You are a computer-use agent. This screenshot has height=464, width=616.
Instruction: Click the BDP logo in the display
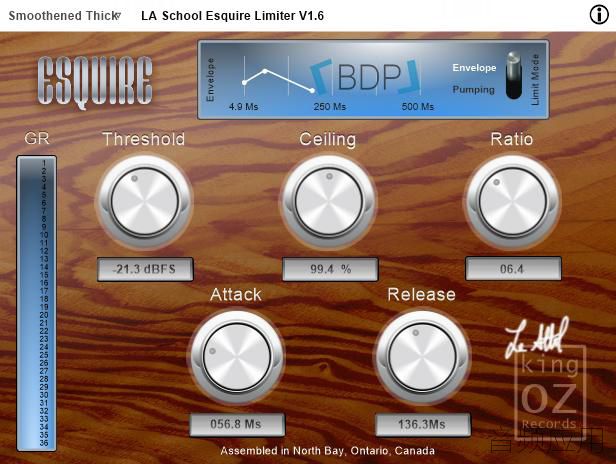365,77
